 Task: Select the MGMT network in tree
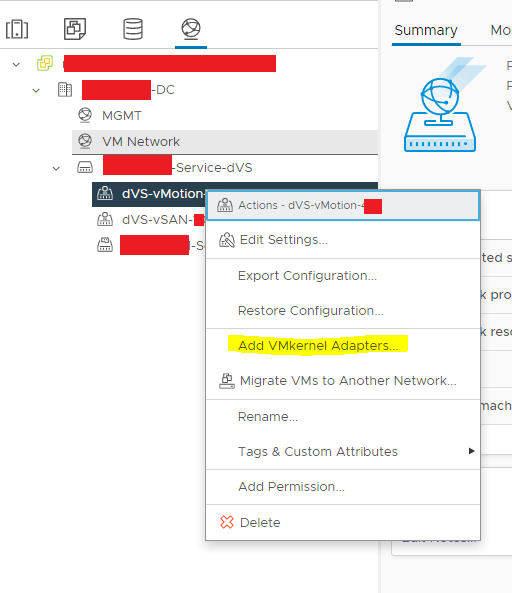(122, 115)
